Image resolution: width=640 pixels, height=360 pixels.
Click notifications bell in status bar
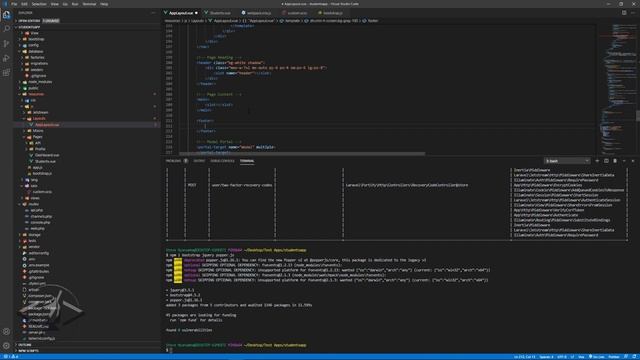click(634, 357)
